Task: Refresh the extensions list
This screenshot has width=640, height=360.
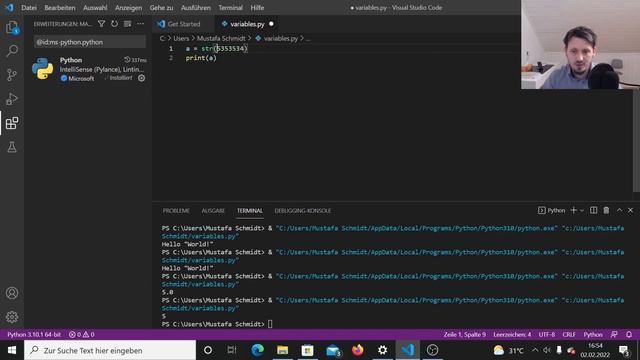Action: coord(114,24)
